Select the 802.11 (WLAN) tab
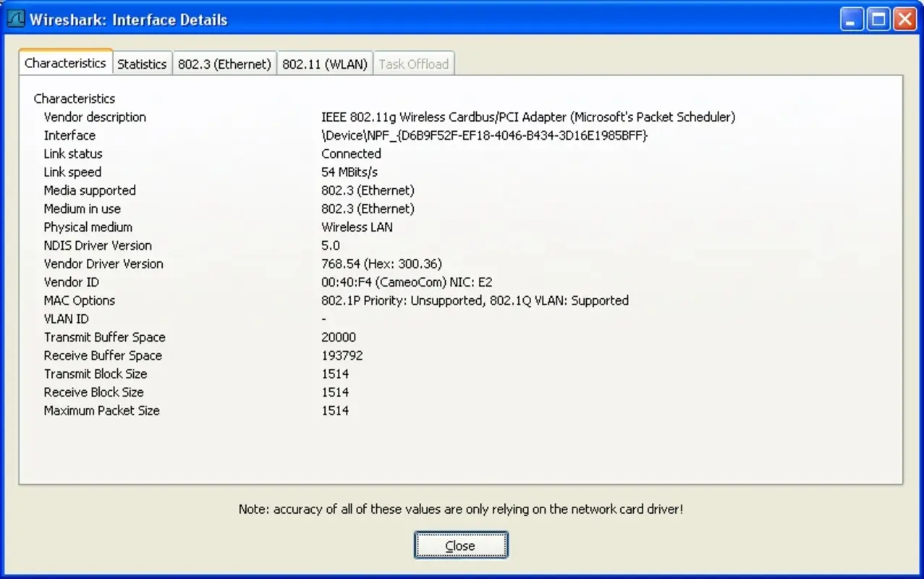 point(325,64)
